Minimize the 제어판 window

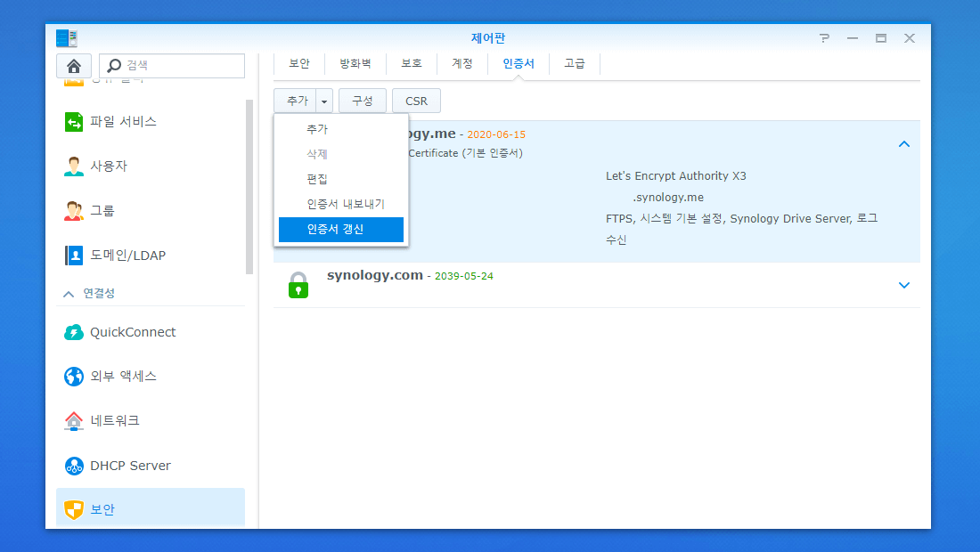point(853,38)
